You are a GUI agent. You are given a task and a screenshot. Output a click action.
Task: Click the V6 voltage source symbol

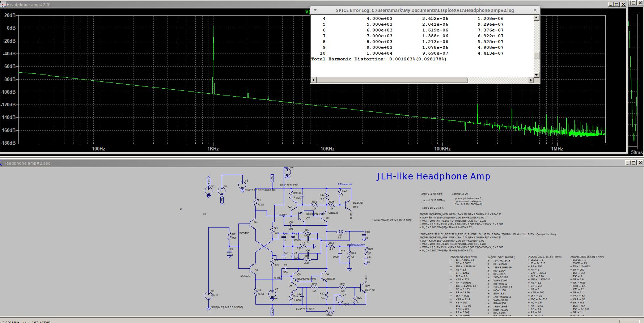click(242, 185)
